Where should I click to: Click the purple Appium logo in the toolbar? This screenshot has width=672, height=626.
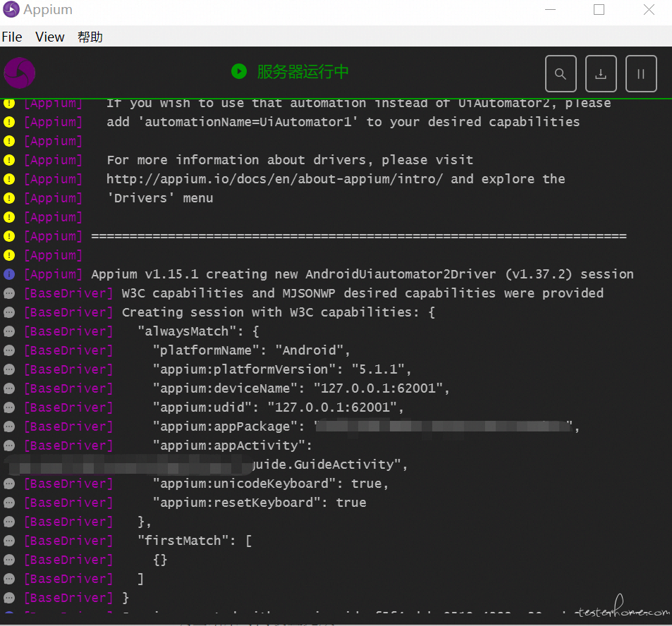(20, 73)
